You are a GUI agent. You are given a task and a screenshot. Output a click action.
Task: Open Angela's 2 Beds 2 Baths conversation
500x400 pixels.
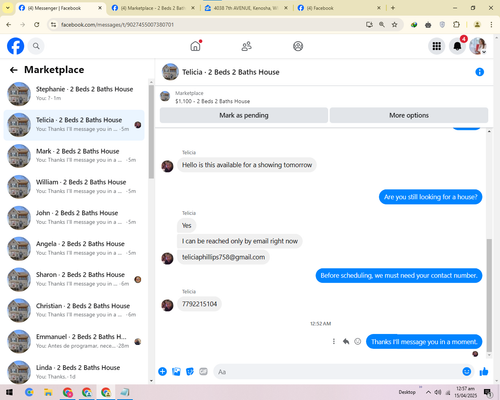[x=74, y=249]
